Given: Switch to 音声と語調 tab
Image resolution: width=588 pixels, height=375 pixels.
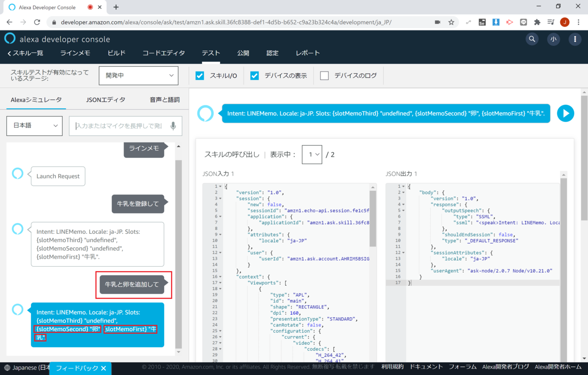Looking at the screenshot, I should pos(165,100).
